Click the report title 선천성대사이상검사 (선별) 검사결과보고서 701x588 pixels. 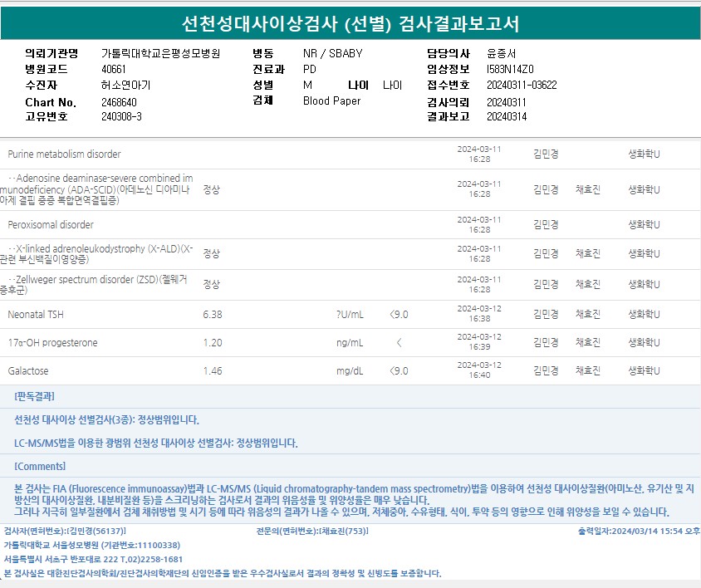click(x=350, y=24)
